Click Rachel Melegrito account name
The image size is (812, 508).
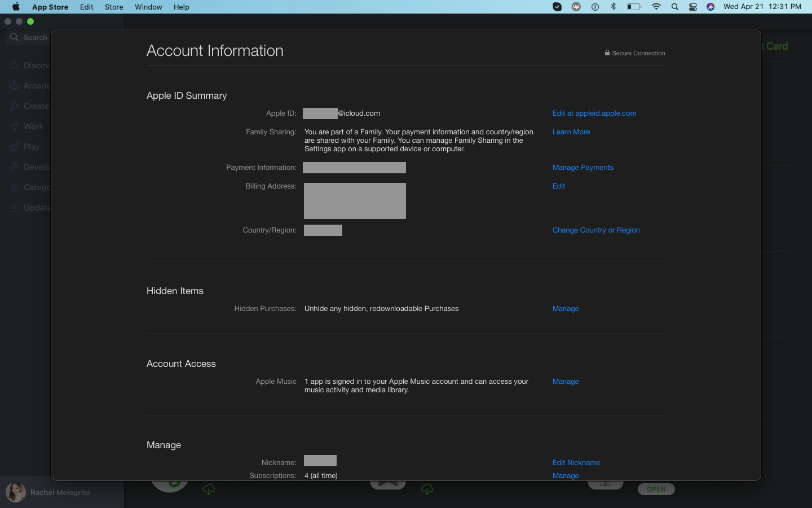(60, 493)
